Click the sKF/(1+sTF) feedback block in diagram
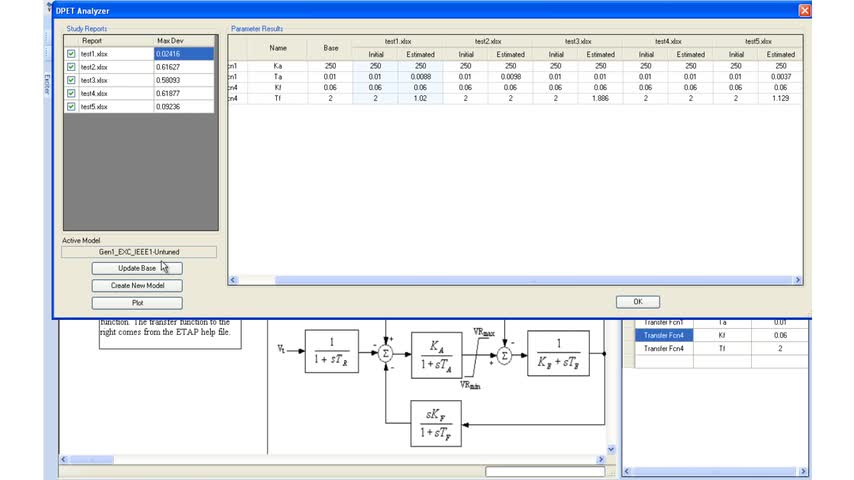 [436, 424]
